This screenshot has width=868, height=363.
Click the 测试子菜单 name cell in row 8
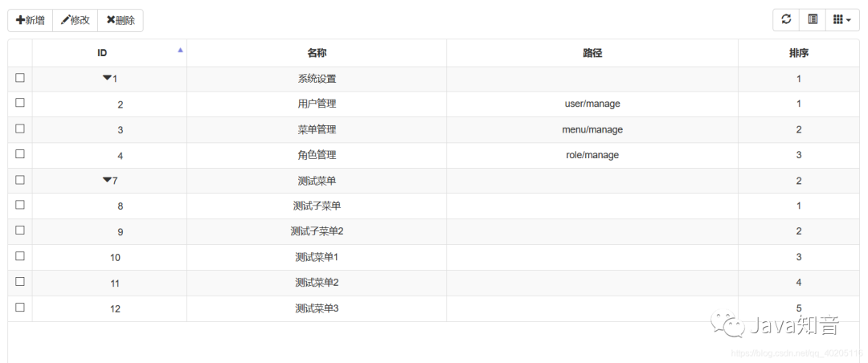click(317, 206)
